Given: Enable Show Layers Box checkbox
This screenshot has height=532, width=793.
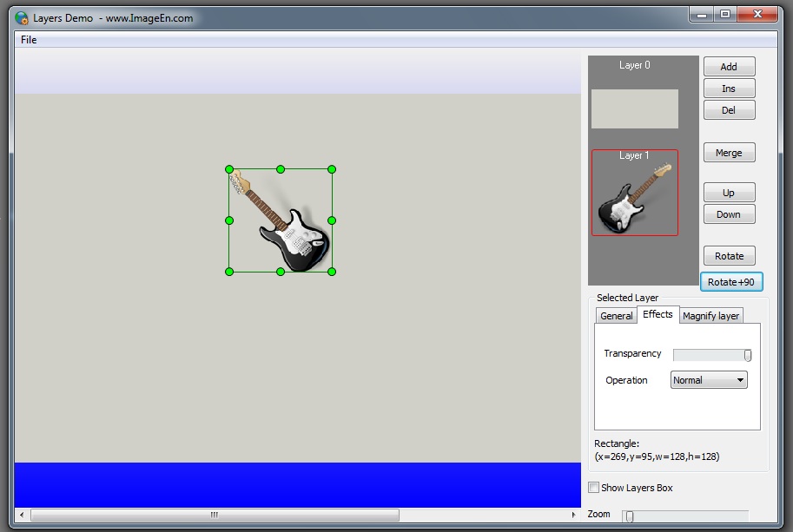Looking at the screenshot, I should pos(594,488).
